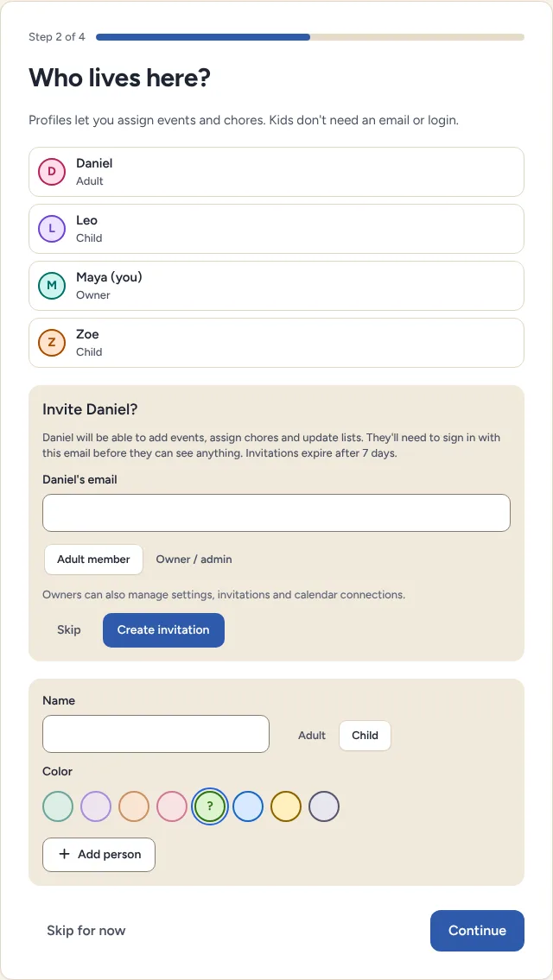This screenshot has height=980, width=553.
Task: Click the Continue button
Action: [477, 931]
